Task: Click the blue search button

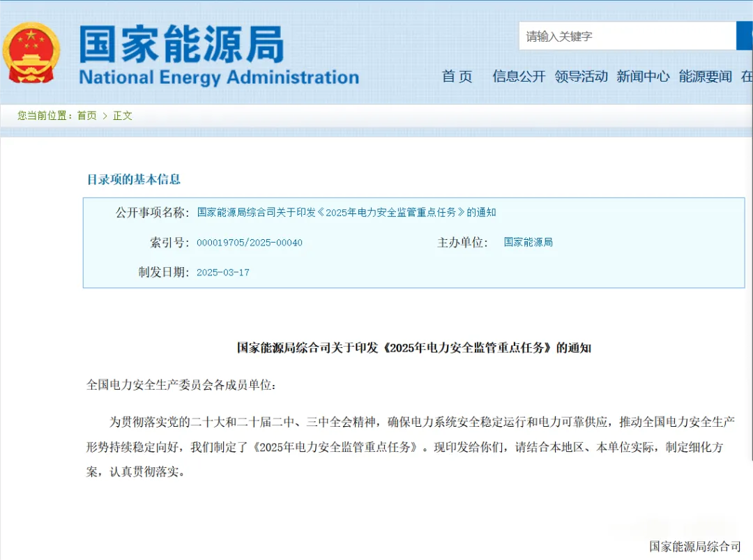Action: tap(744, 36)
